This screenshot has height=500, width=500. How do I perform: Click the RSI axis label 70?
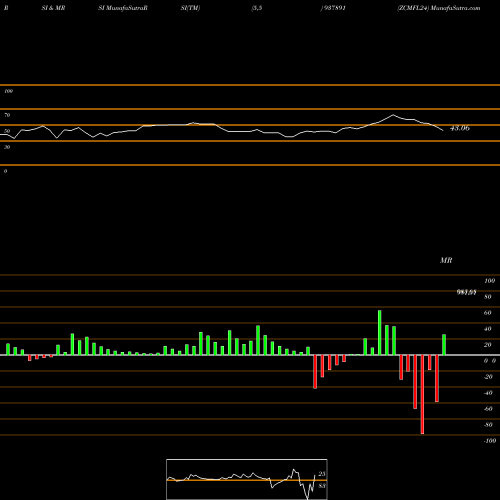point(7,115)
